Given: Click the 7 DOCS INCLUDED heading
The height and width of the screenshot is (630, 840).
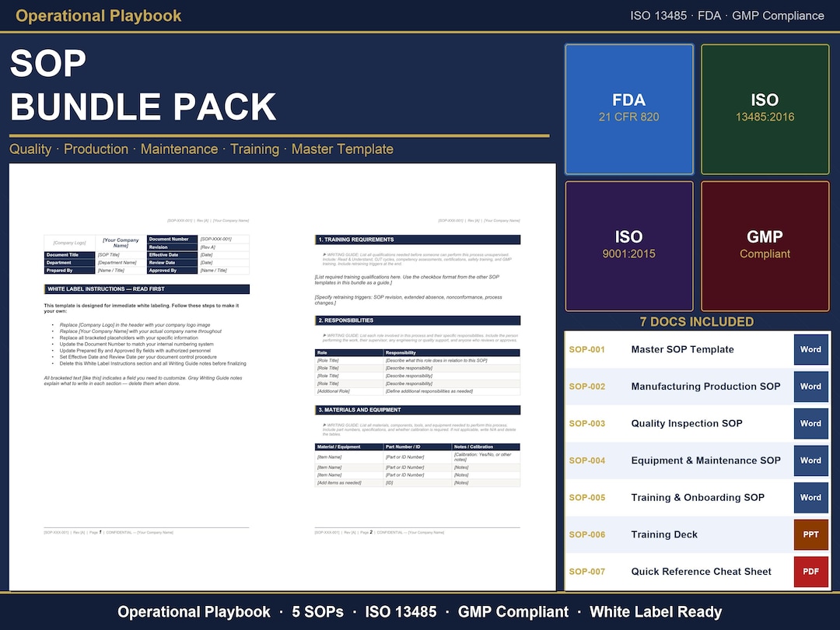Looking at the screenshot, I should coord(696,321).
